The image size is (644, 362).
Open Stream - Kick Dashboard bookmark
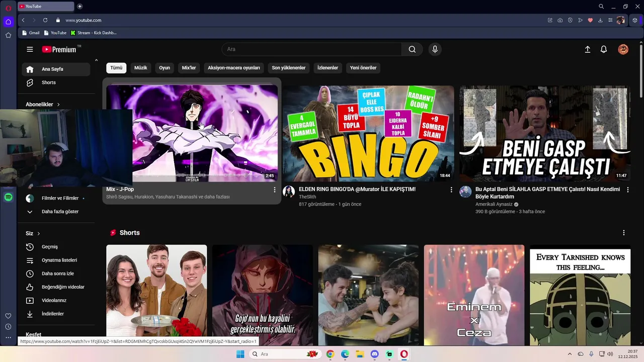(94, 33)
